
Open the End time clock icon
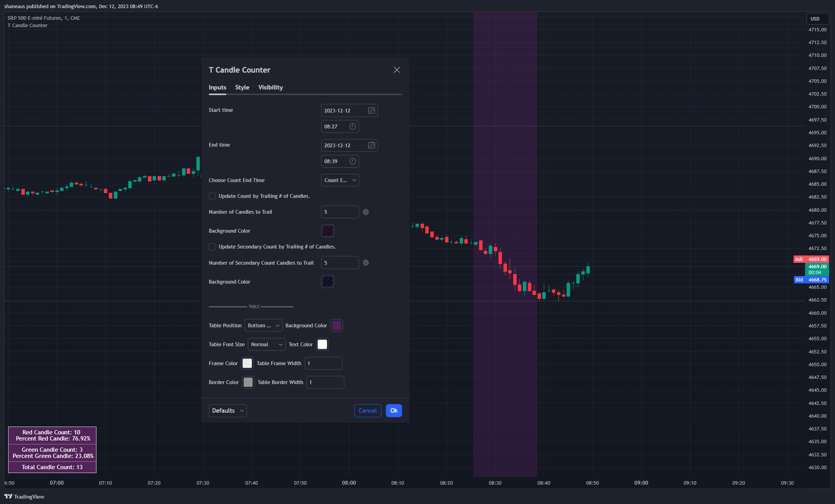click(x=352, y=161)
